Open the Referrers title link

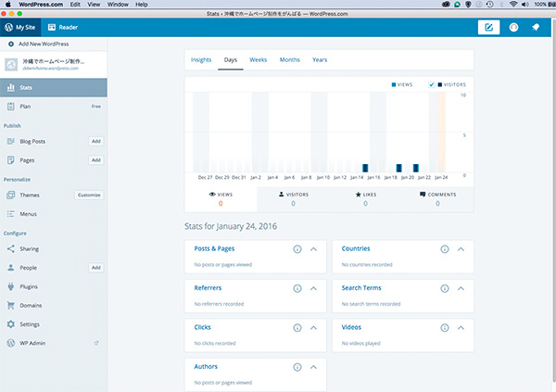coord(208,287)
